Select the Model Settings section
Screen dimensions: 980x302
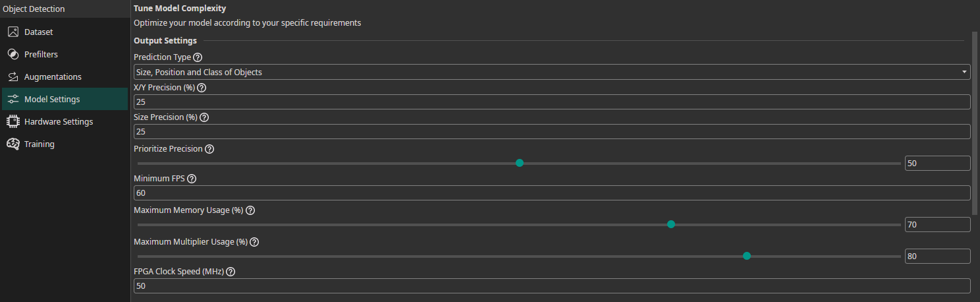click(65, 99)
